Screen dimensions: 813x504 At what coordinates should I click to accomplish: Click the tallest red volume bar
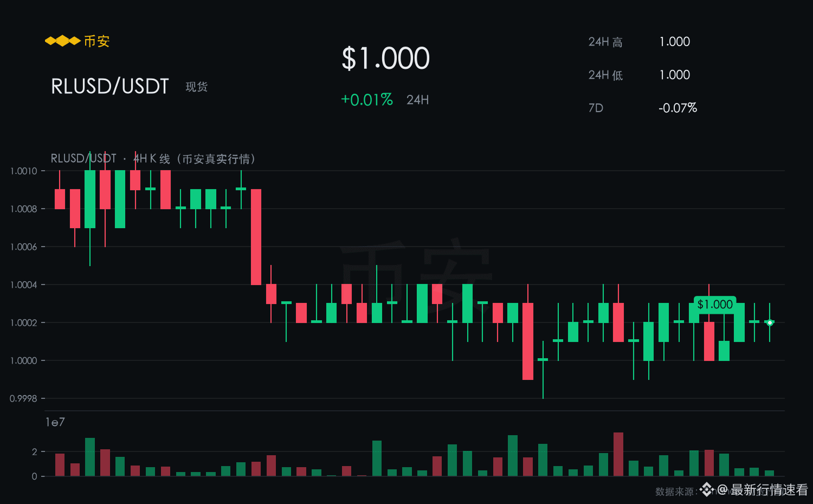(618, 454)
